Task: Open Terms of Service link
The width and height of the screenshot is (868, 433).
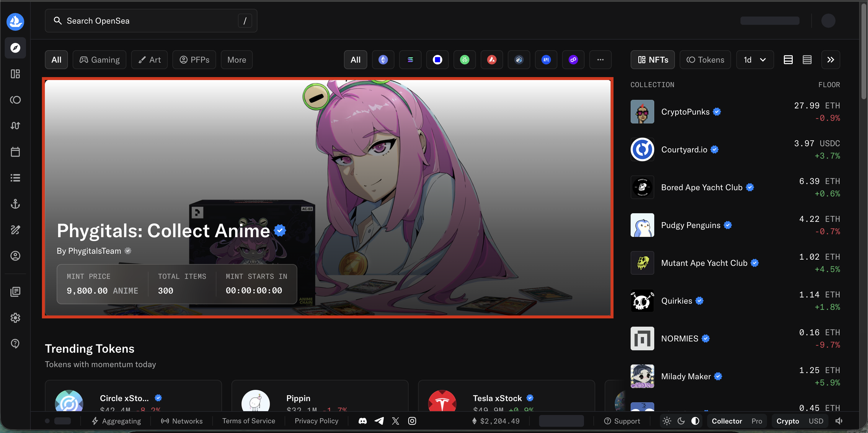Action: (248, 421)
